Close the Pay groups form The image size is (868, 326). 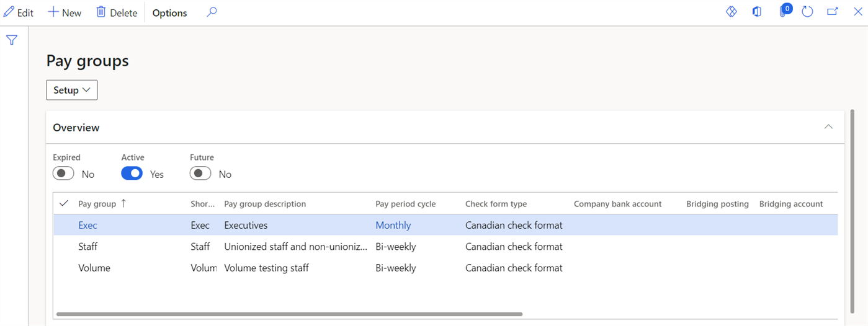(858, 12)
